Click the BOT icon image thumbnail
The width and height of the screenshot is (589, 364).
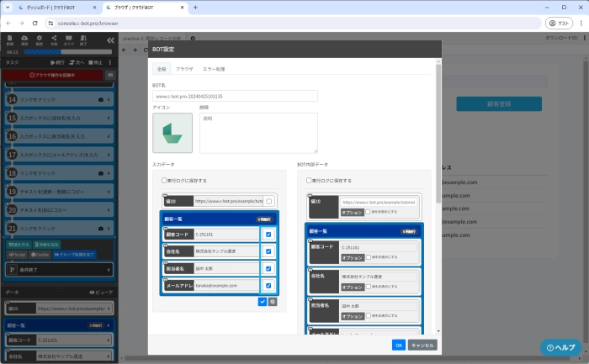172,133
